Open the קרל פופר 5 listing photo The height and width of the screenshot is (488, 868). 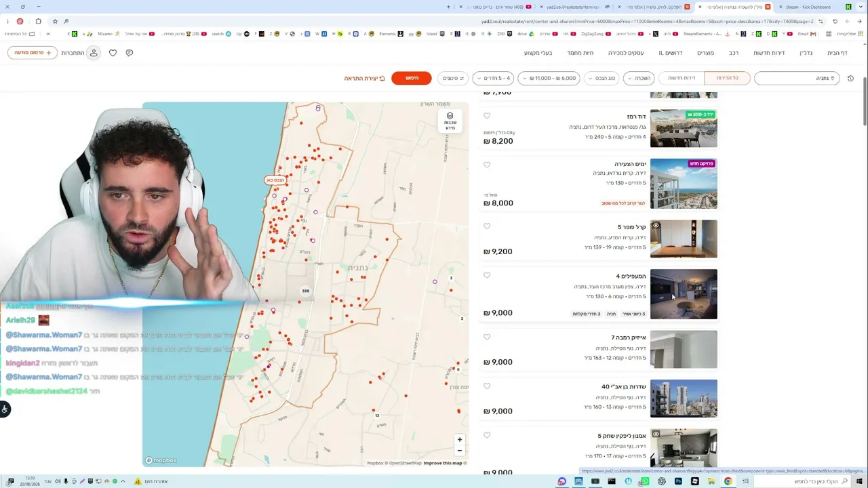tap(684, 239)
